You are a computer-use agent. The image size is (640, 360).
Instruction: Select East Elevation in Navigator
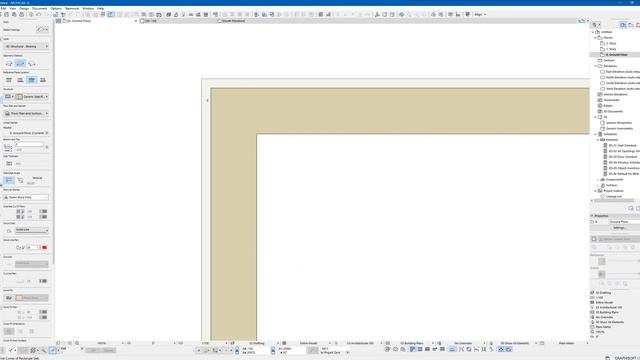click(622, 72)
